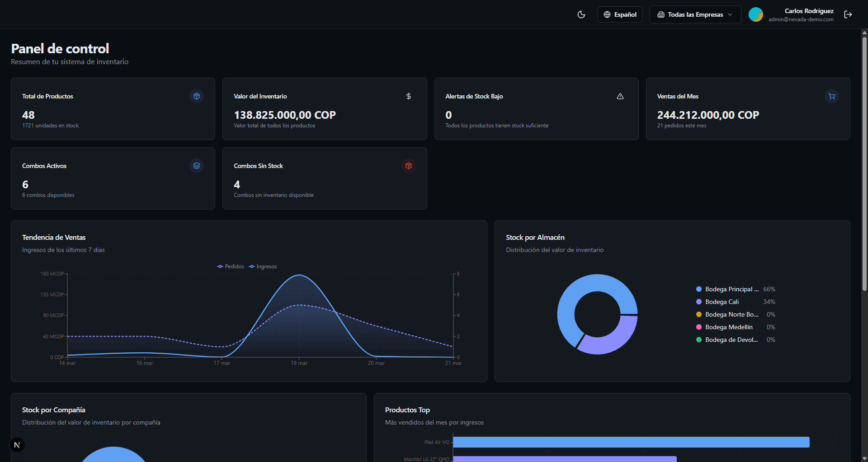Click the layers icon on Combos Activos card
868x462 pixels.
tap(196, 166)
